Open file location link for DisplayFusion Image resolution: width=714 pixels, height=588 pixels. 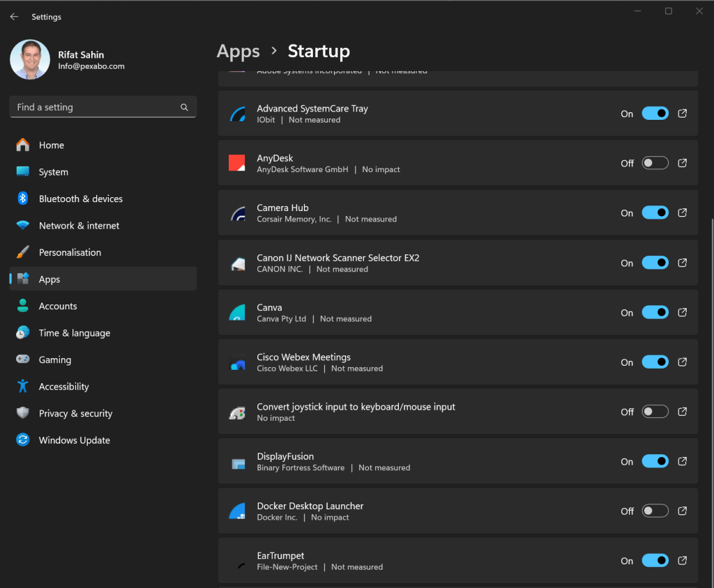(682, 461)
